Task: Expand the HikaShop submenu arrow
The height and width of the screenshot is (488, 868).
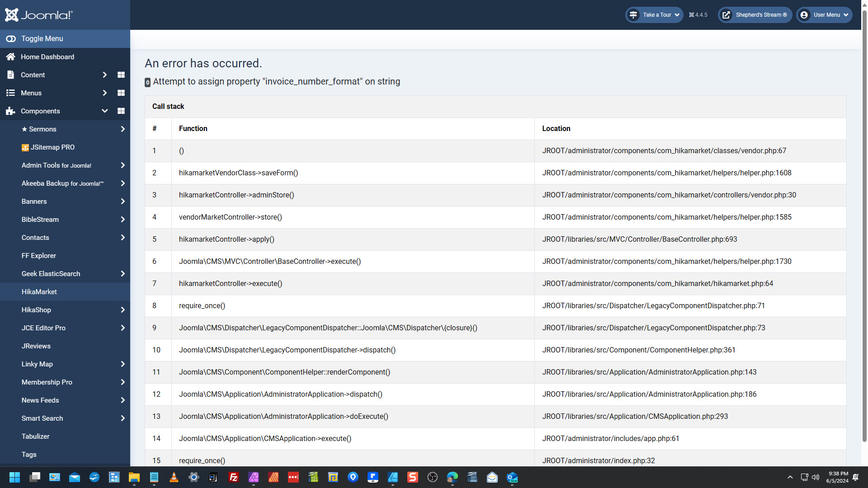Action: coord(123,310)
